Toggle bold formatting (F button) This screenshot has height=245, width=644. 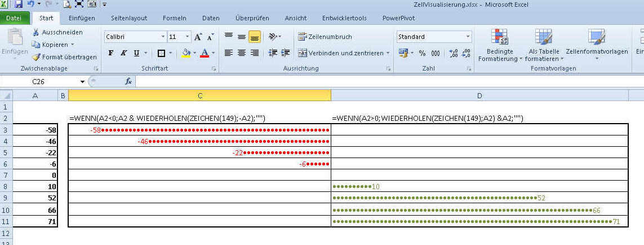coord(111,53)
